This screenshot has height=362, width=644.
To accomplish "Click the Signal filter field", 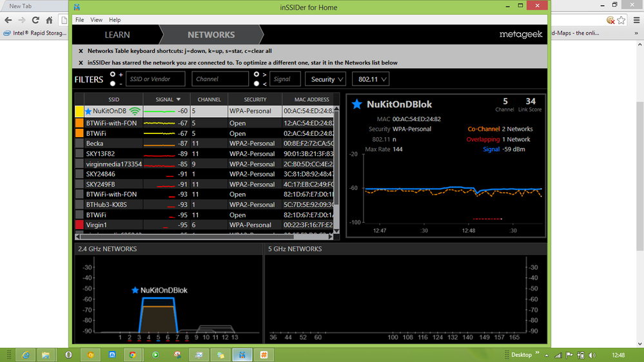I will [x=285, y=79].
